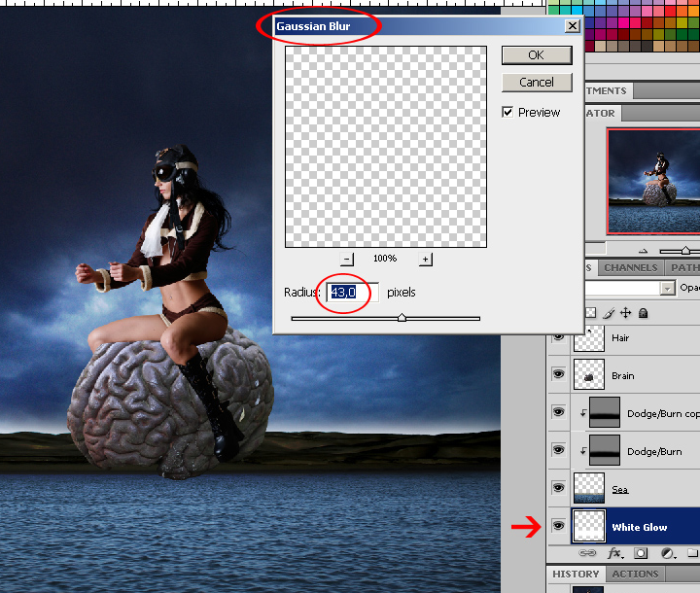Click the lock position move icon
Screen dimensions: 700x593
coord(625,313)
